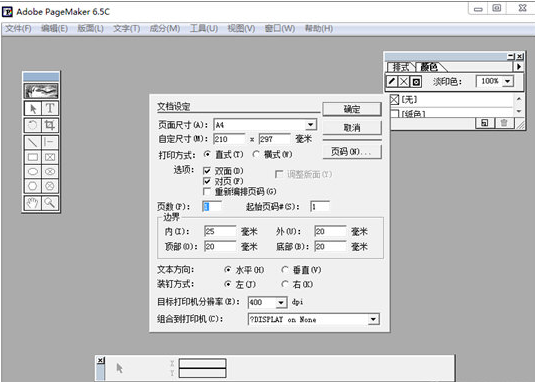Select the Pointer arrow tool in toolbox
535x382 pixels.
pos(33,108)
